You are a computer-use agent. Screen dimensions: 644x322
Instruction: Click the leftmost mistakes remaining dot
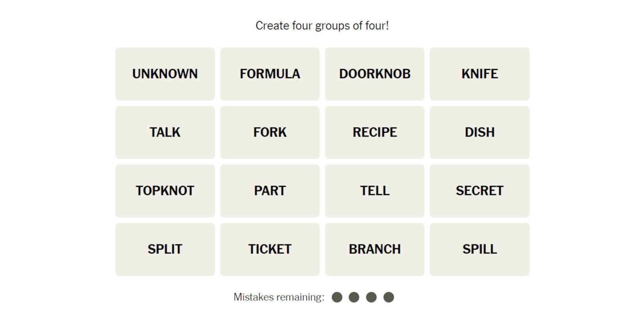click(x=337, y=297)
